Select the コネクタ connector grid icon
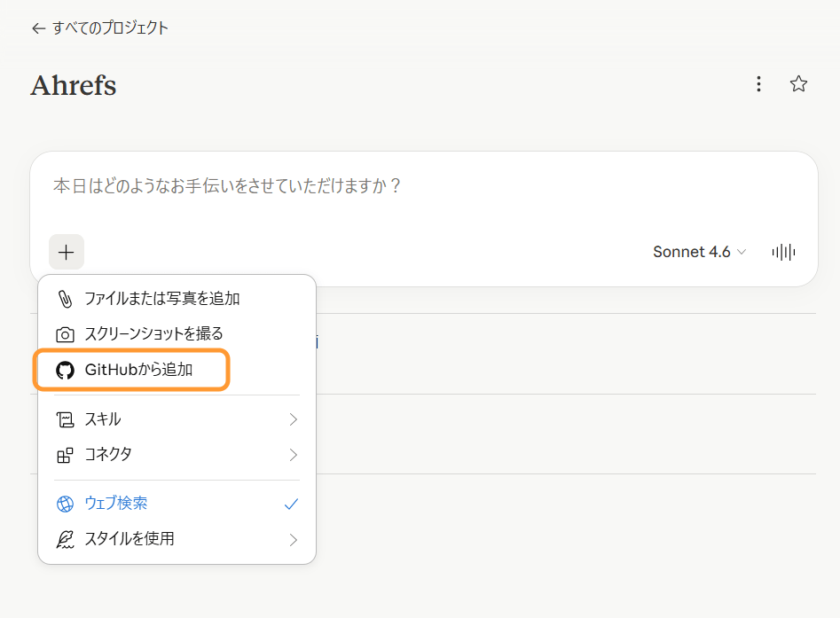Viewport: 840px width, 618px height. (x=67, y=455)
